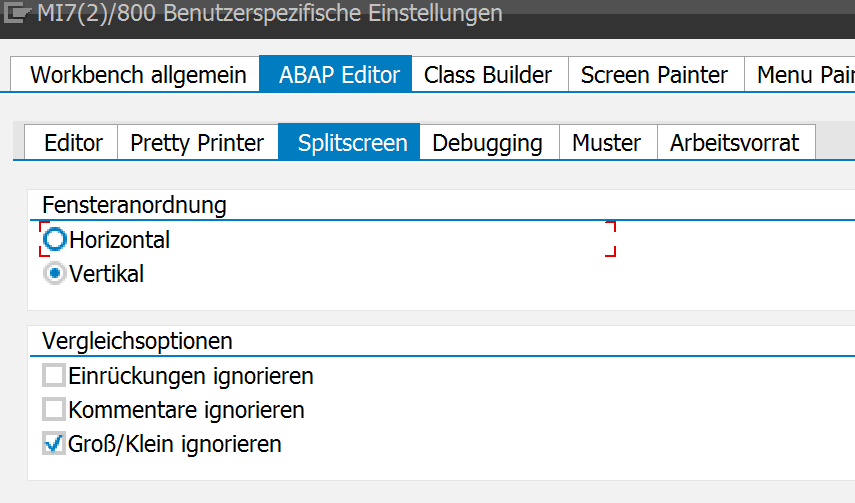855x503 pixels.
Task: Click the Benutzerspezifische Einstellungen window title
Action: pyautogui.click(x=333, y=13)
